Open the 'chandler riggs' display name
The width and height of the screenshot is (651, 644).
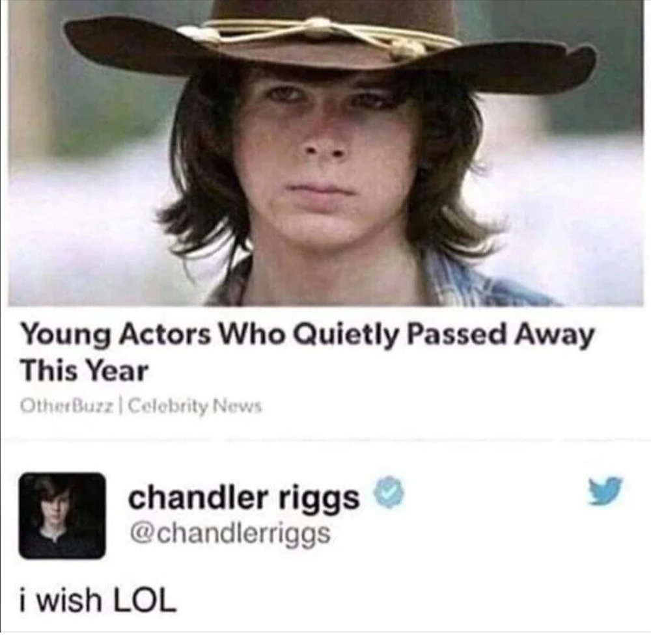coord(243,497)
